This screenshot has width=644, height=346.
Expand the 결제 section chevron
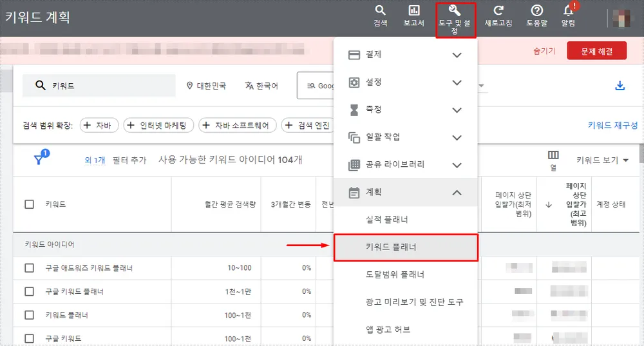point(457,55)
